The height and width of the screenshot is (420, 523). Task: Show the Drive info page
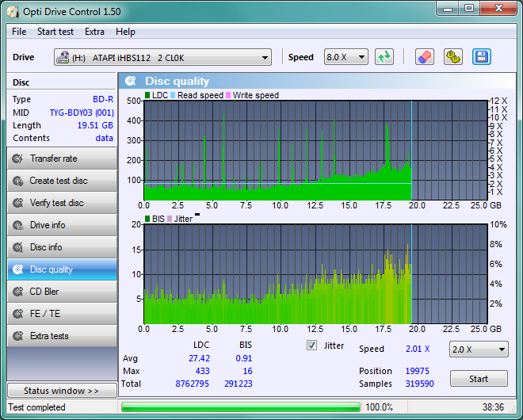pyautogui.click(x=62, y=225)
